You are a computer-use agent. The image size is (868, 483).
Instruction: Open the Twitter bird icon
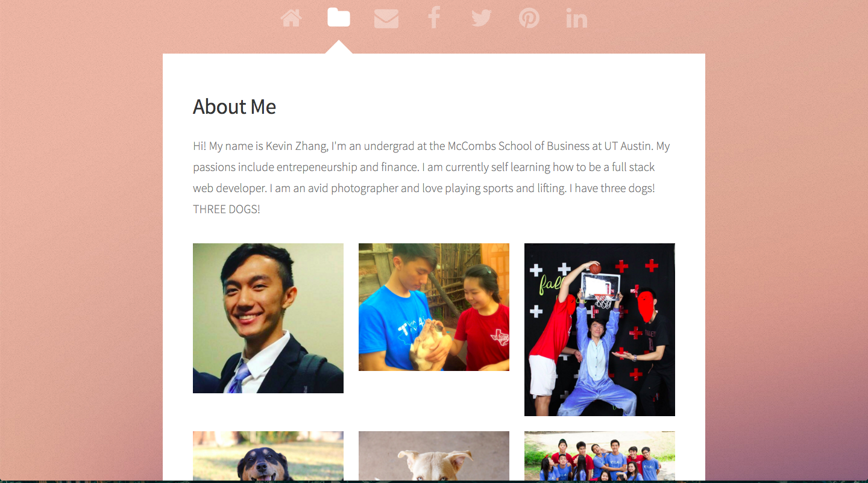click(482, 18)
